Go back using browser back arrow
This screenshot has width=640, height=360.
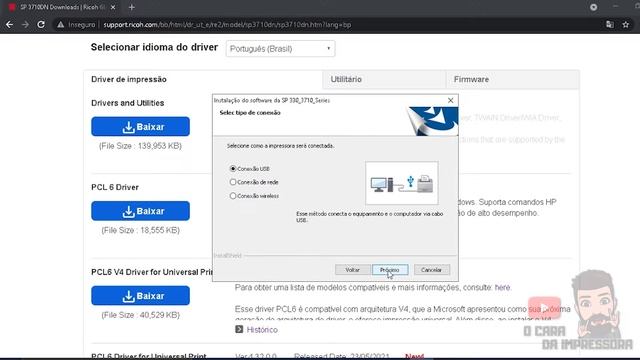click(x=9, y=24)
